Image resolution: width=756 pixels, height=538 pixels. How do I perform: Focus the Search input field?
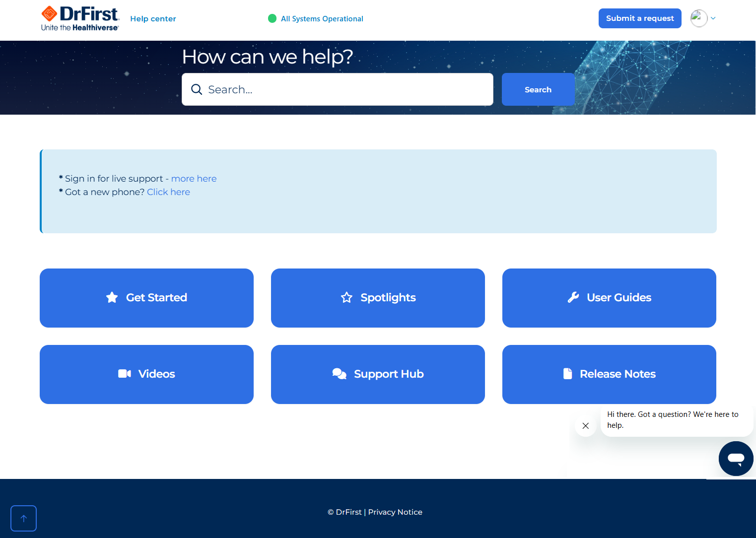tap(338, 89)
